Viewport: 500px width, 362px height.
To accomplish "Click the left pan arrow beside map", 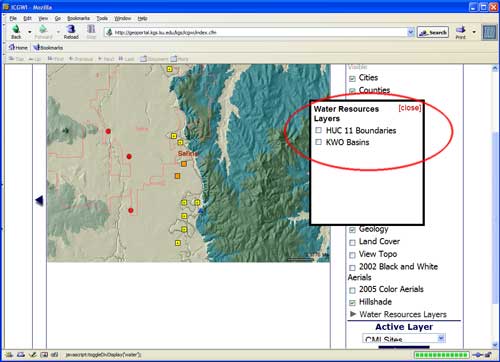I will click(39, 200).
